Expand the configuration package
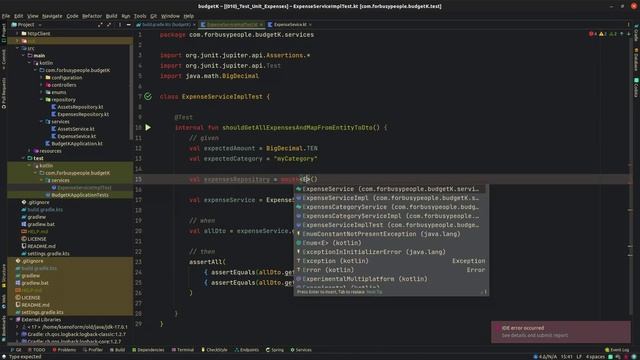 click(41, 78)
